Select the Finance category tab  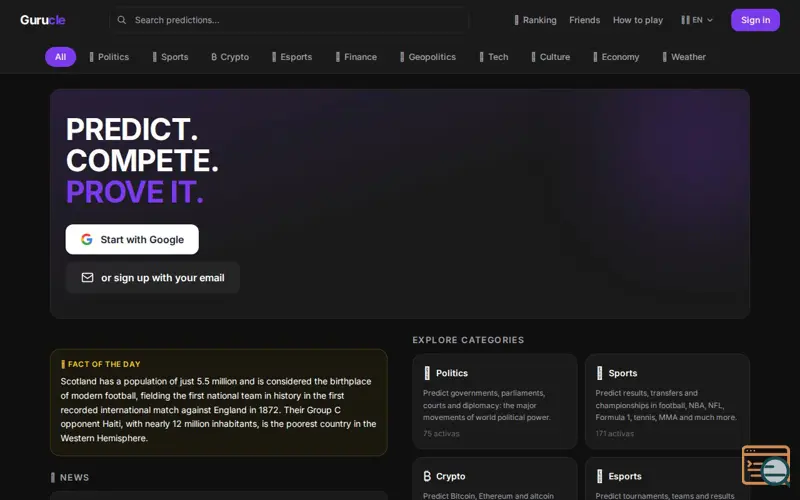tap(356, 57)
